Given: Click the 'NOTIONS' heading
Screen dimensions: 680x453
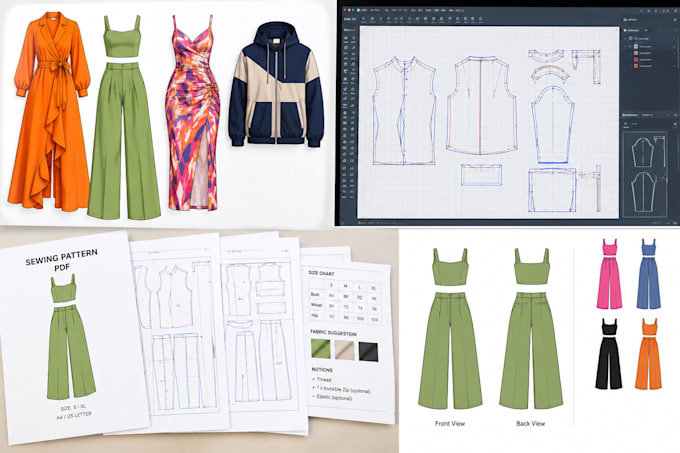Looking at the screenshot, I should point(322,370).
